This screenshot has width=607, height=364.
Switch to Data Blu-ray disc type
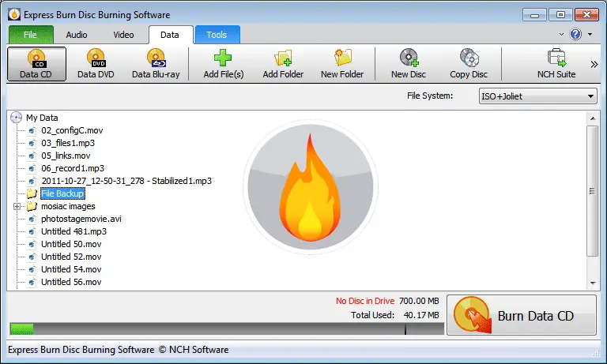(156, 64)
